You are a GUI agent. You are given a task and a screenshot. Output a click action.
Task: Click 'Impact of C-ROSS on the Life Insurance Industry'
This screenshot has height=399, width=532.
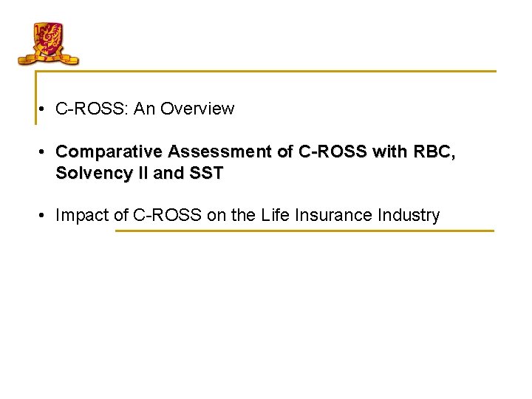tap(248, 215)
